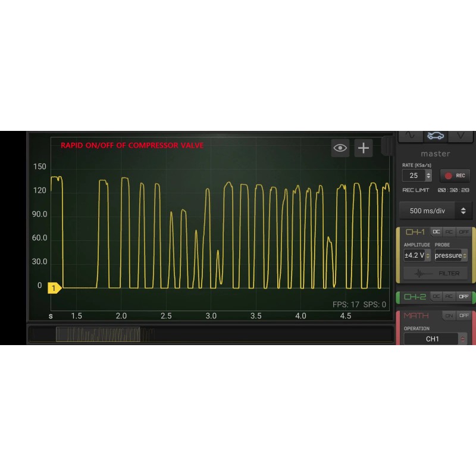Adjust the sample rate stepper arrows

[x=429, y=176]
